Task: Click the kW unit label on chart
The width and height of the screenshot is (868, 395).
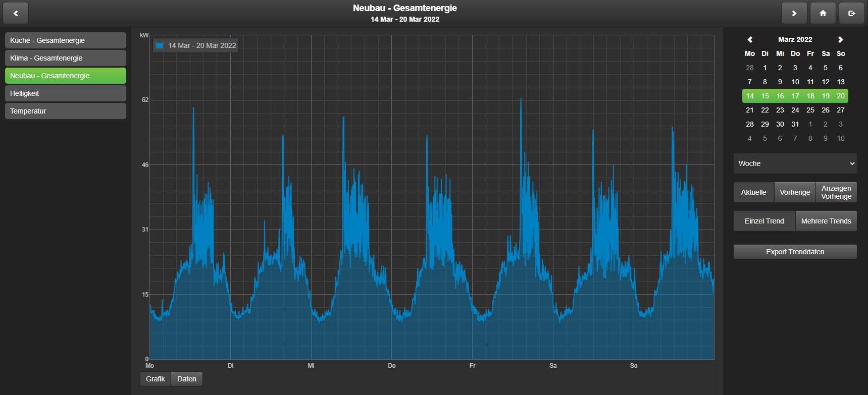Action: (x=144, y=35)
